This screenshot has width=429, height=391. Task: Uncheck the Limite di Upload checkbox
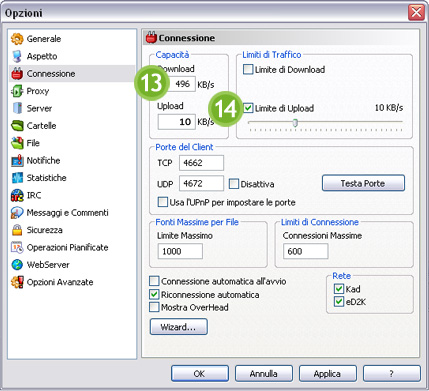click(248, 108)
